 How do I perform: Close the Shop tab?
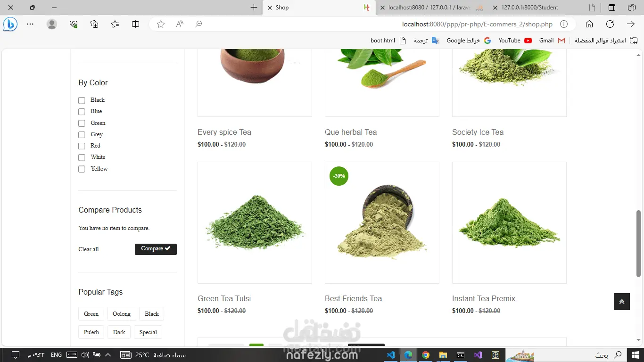click(270, 8)
